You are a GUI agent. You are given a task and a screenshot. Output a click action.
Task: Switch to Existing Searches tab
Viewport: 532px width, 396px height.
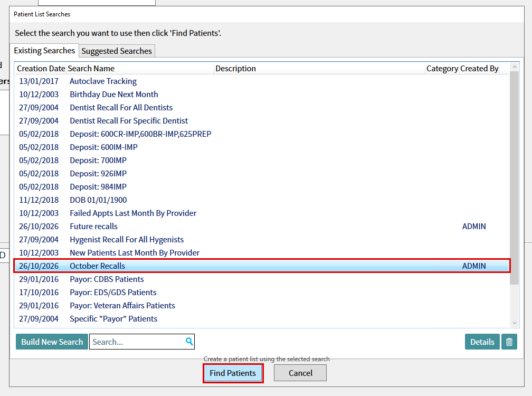click(x=44, y=51)
